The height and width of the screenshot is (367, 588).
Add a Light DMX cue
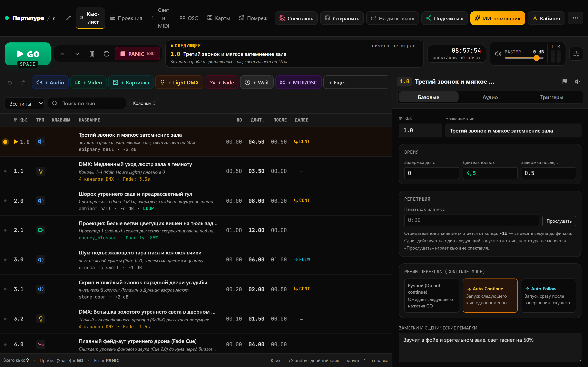[x=179, y=83]
